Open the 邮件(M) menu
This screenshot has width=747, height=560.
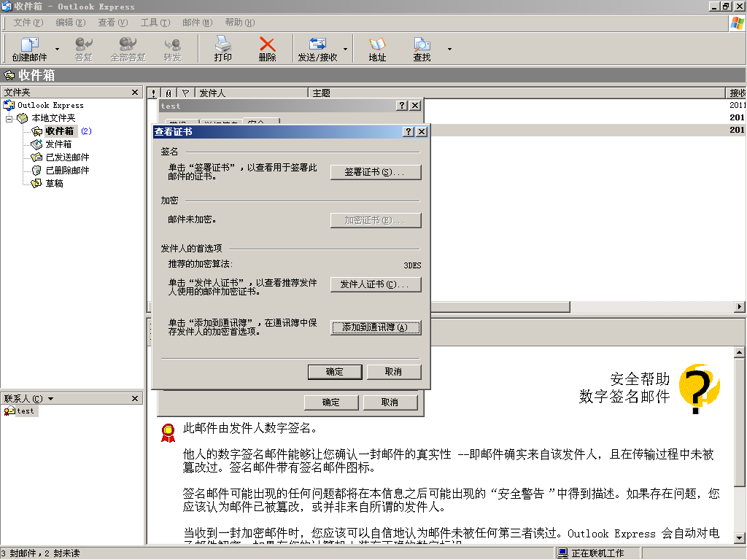(197, 23)
